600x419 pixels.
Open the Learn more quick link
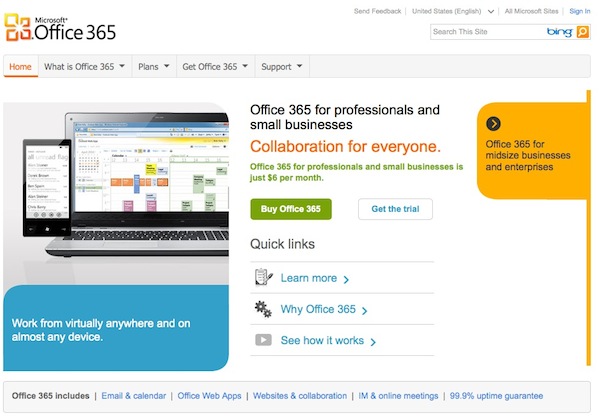[309, 278]
